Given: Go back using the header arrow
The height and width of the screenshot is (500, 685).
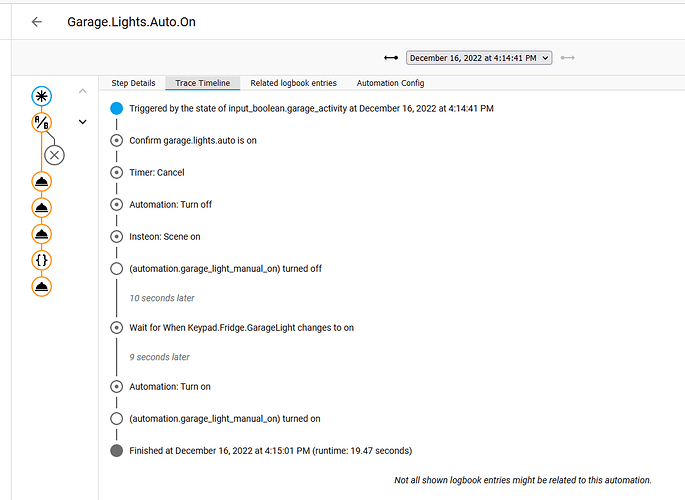Looking at the screenshot, I should pos(37,21).
